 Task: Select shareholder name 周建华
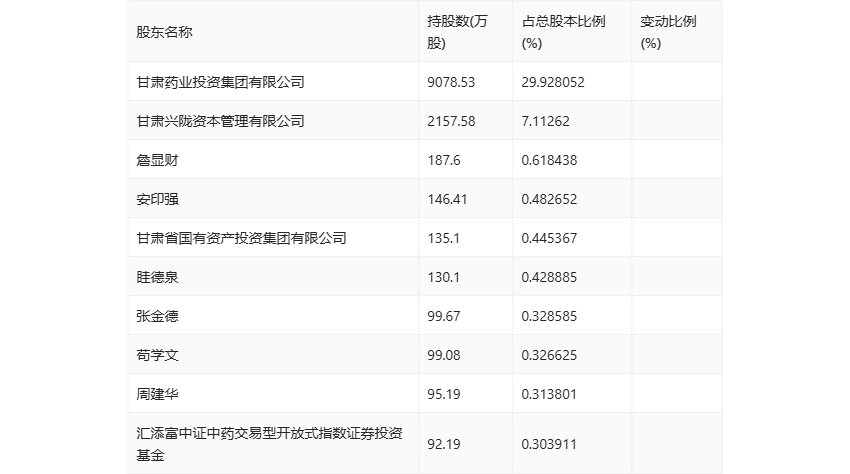[157, 394]
